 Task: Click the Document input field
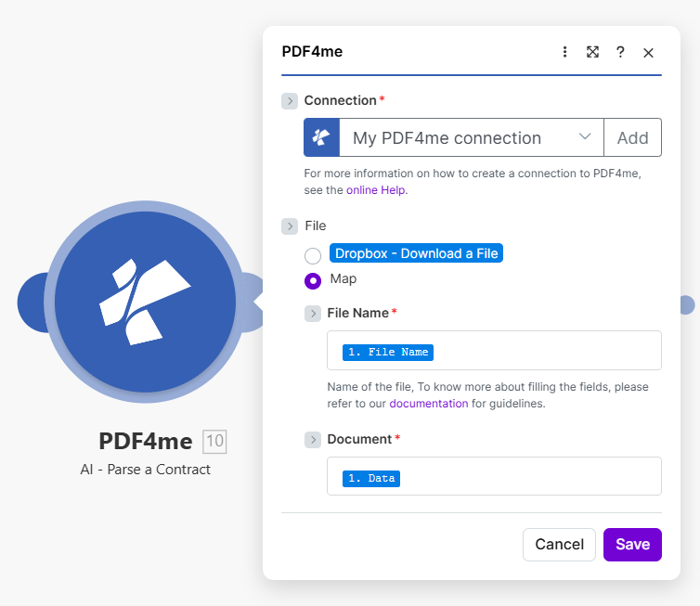(494, 476)
